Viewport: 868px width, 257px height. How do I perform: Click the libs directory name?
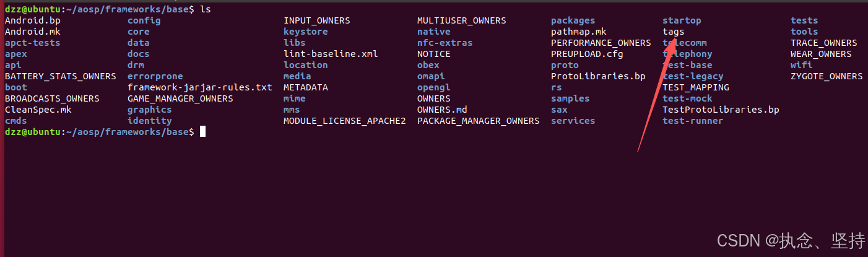point(295,43)
